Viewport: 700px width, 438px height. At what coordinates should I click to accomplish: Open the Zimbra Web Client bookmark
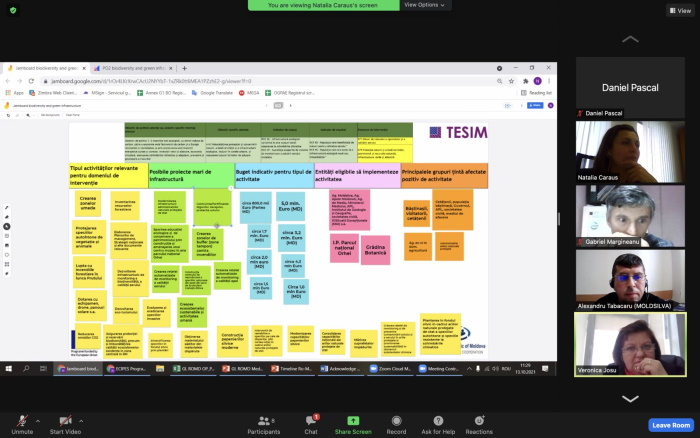coord(53,93)
